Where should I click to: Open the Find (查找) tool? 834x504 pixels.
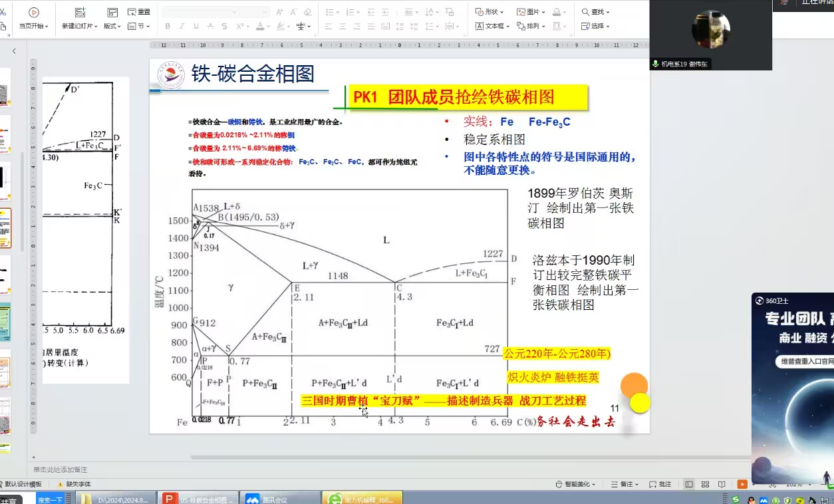[x=595, y=12]
